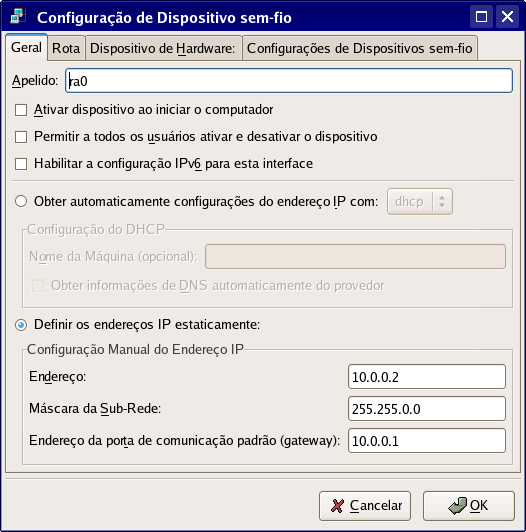Open the dhcp protocol dropdown

pos(420,202)
